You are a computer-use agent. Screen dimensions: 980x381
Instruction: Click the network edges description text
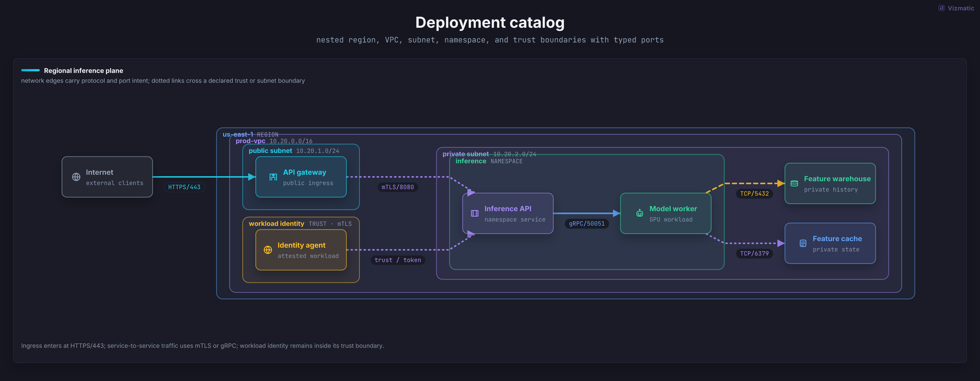pos(163,81)
